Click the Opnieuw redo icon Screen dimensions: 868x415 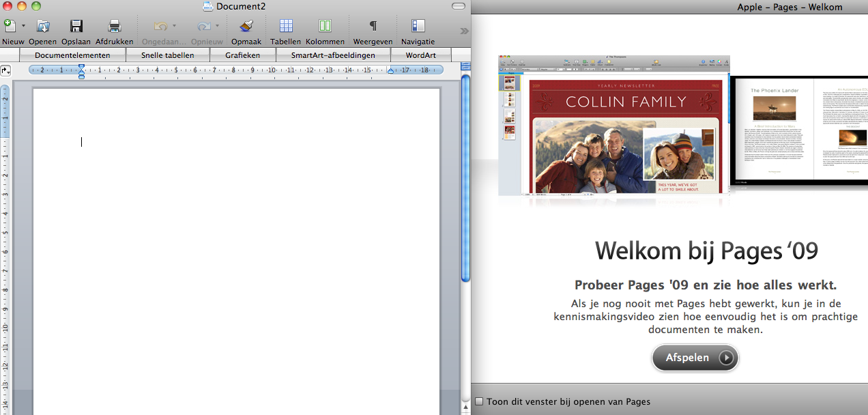click(x=204, y=26)
